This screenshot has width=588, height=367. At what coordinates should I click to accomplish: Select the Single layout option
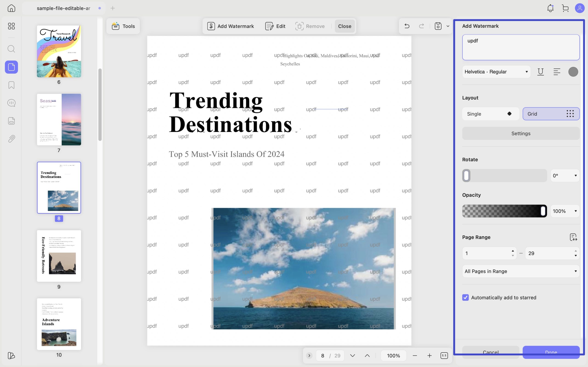pyautogui.click(x=491, y=114)
